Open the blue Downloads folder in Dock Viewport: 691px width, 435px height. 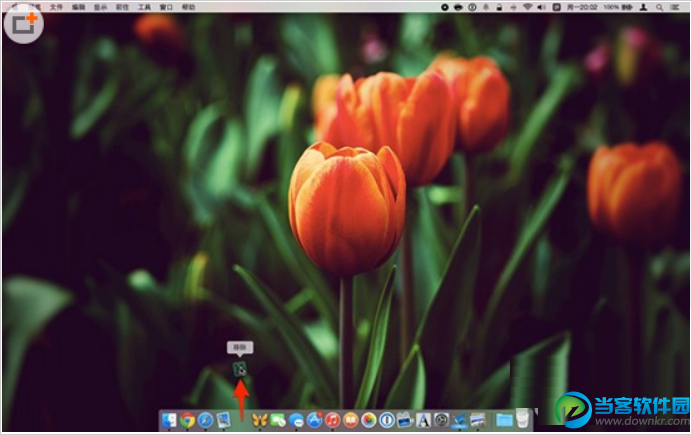(x=504, y=420)
